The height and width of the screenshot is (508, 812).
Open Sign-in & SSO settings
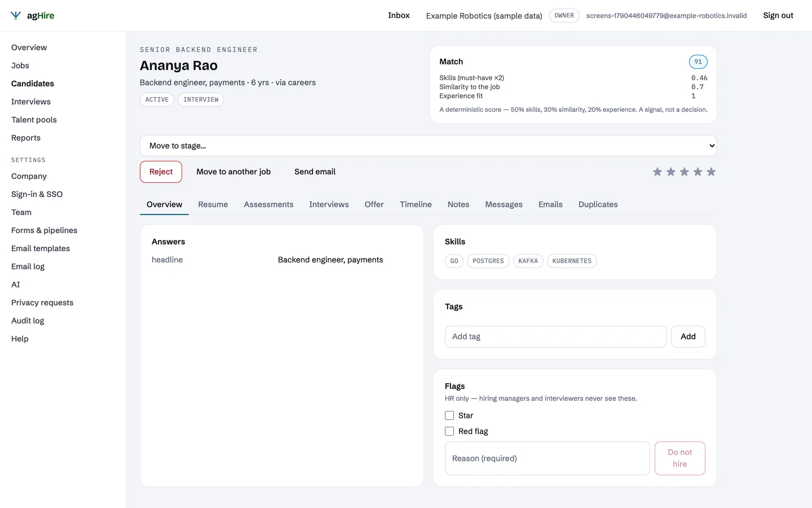pyautogui.click(x=37, y=194)
